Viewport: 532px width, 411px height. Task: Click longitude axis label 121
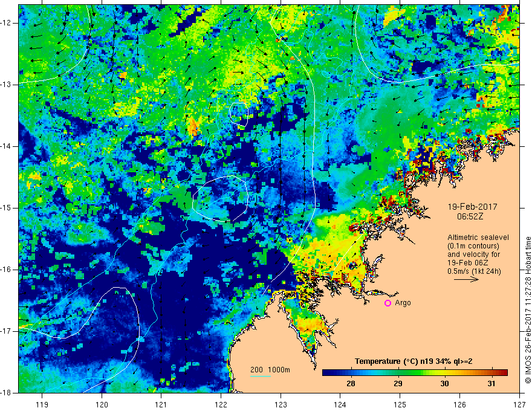pos(161,404)
